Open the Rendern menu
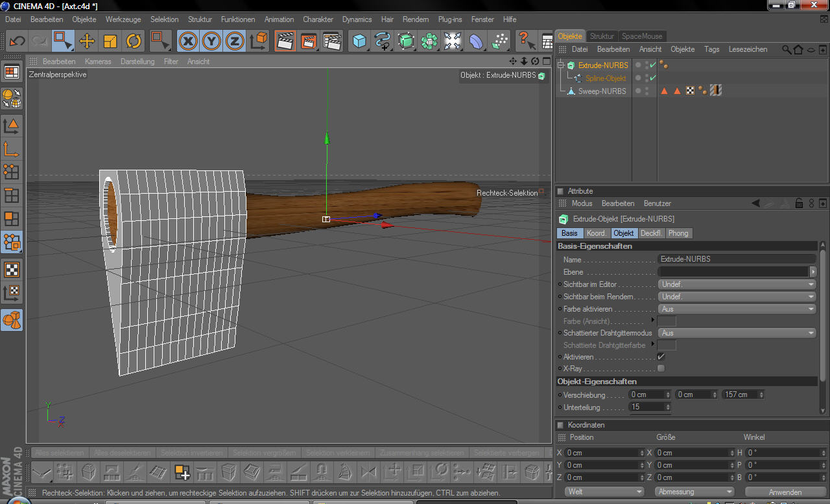This screenshot has width=830, height=504. (415, 19)
